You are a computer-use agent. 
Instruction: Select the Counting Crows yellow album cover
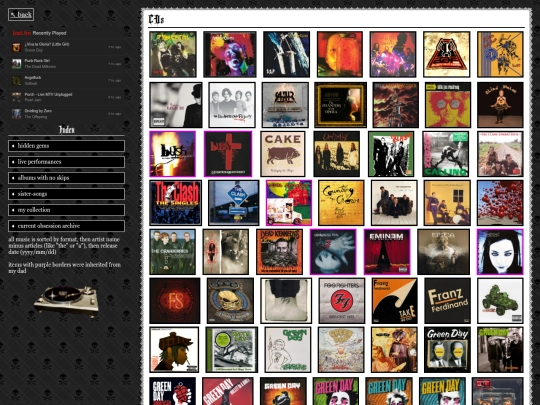coord(341,203)
